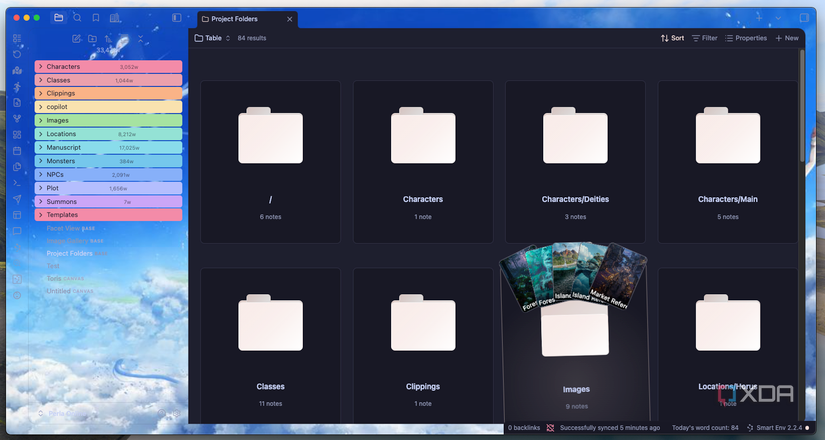Expand the Locations folder
Viewport: 825px width, 440px height.
click(108, 134)
